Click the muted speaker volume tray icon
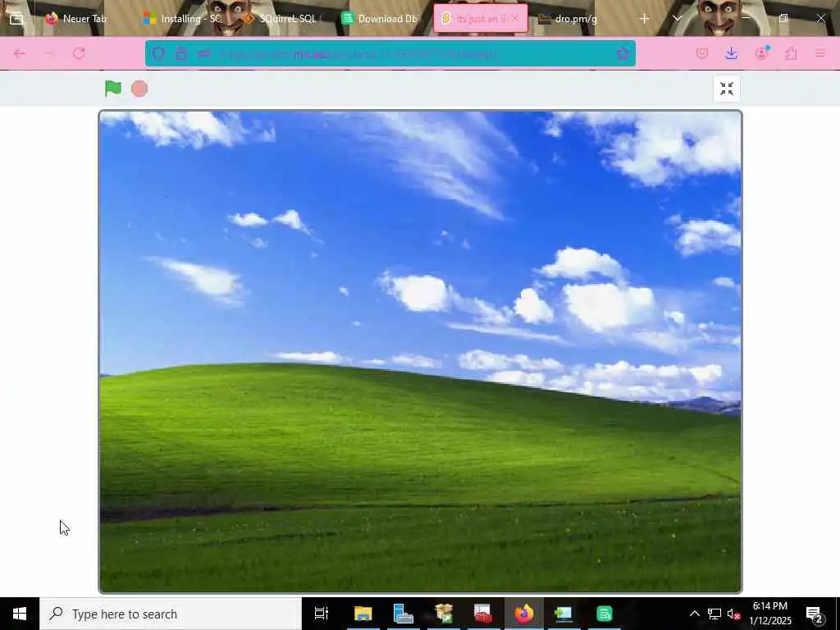The height and width of the screenshot is (630, 840). click(x=733, y=614)
